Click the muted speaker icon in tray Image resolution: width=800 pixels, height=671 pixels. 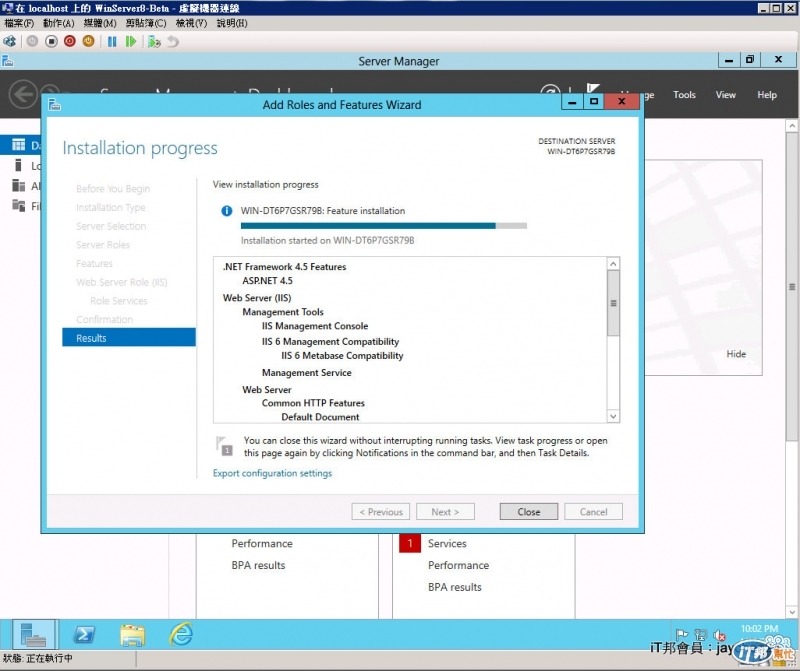719,635
